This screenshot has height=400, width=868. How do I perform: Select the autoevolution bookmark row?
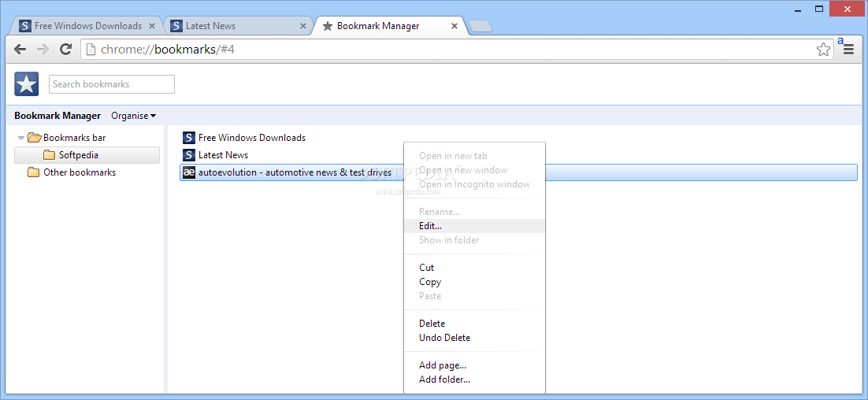pos(519,172)
